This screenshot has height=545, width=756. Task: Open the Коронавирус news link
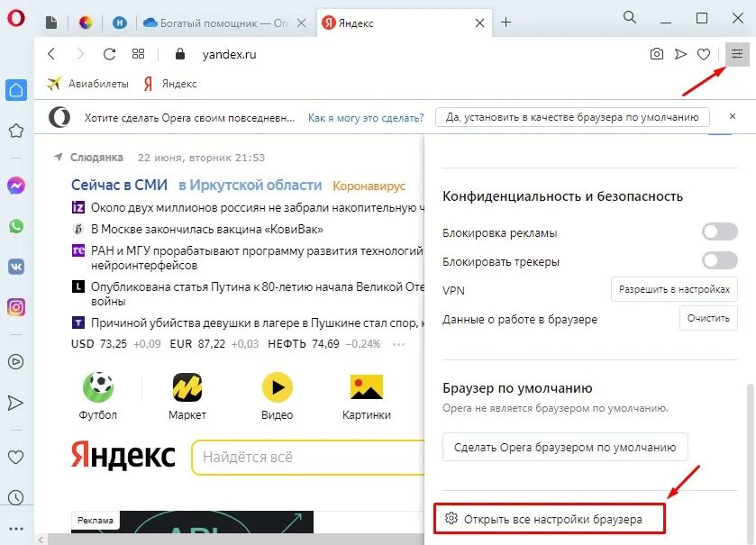[369, 186]
